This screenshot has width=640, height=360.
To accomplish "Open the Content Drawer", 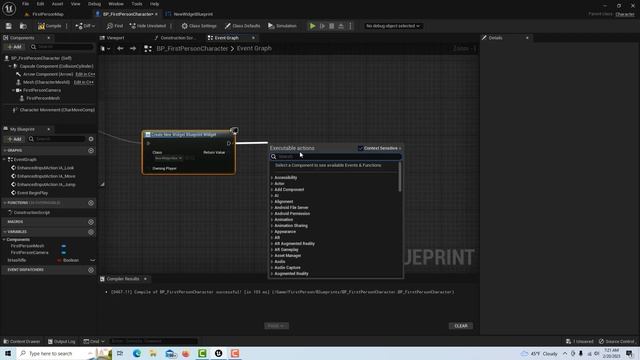I will click(22, 341).
